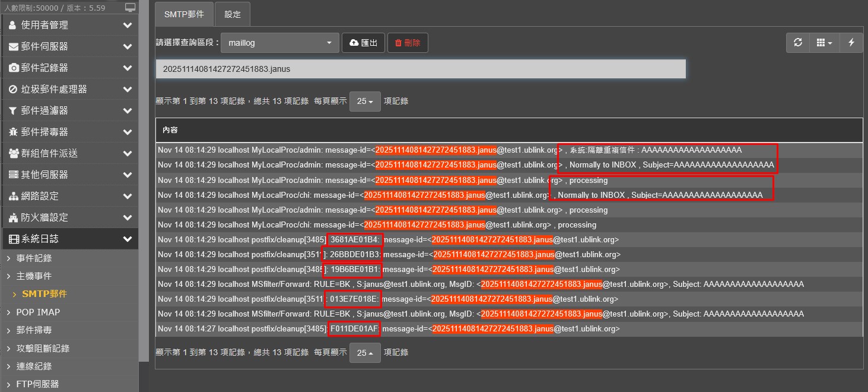Open the column grid view dropdown
This screenshot has width=868, height=392.
(825, 43)
